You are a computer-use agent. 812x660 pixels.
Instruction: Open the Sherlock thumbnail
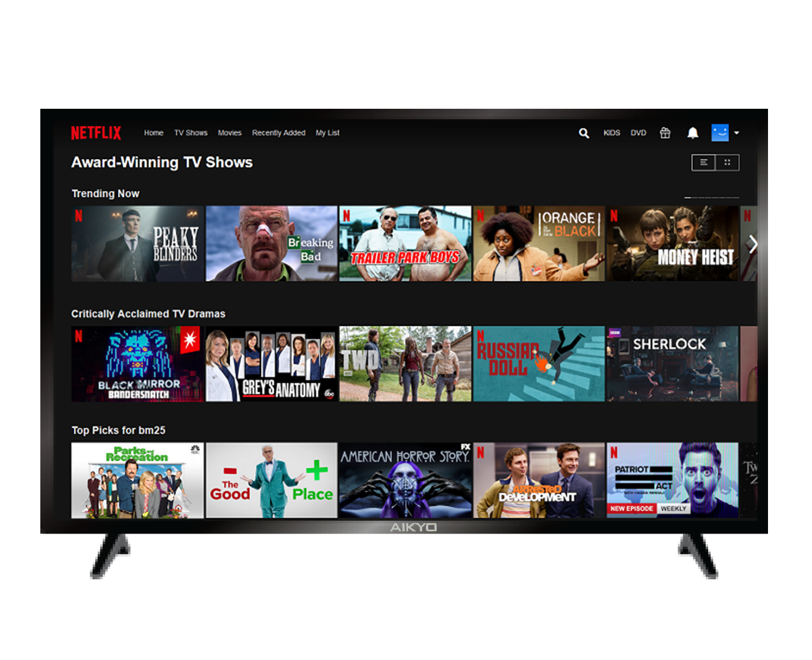(x=673, y=364)
